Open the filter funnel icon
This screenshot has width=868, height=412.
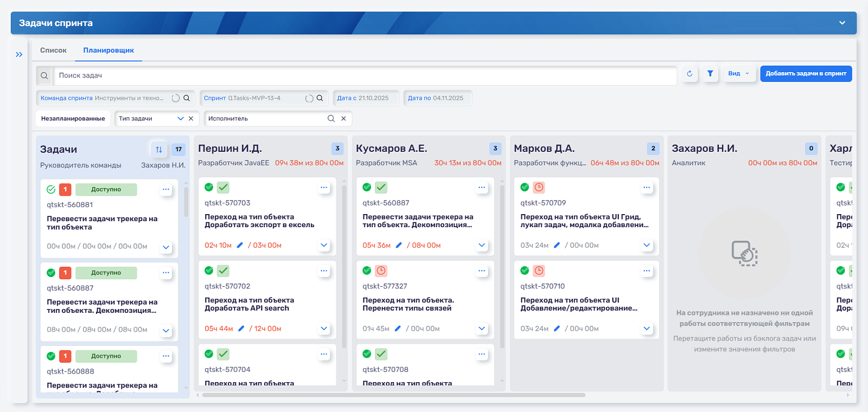(x=710, y=74)
